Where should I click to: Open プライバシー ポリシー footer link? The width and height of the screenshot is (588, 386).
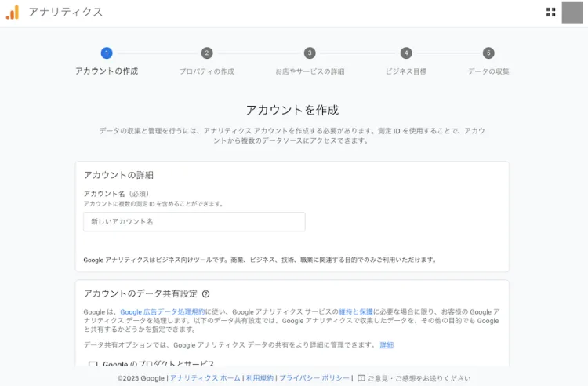pyautogui.click(x=314, y=378)
